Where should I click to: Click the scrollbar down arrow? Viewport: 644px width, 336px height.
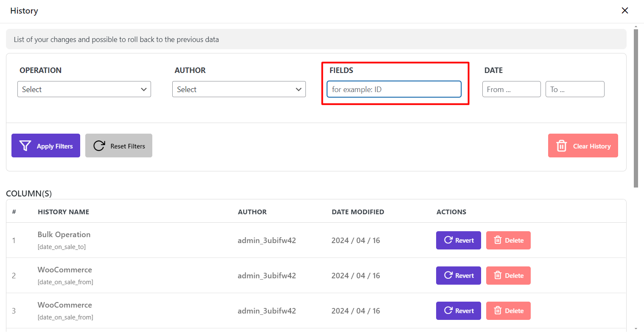636,329
